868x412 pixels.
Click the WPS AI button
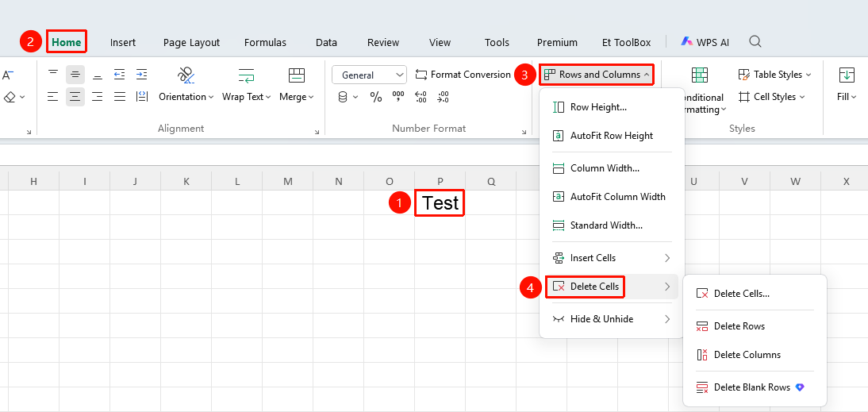[705, 42]
